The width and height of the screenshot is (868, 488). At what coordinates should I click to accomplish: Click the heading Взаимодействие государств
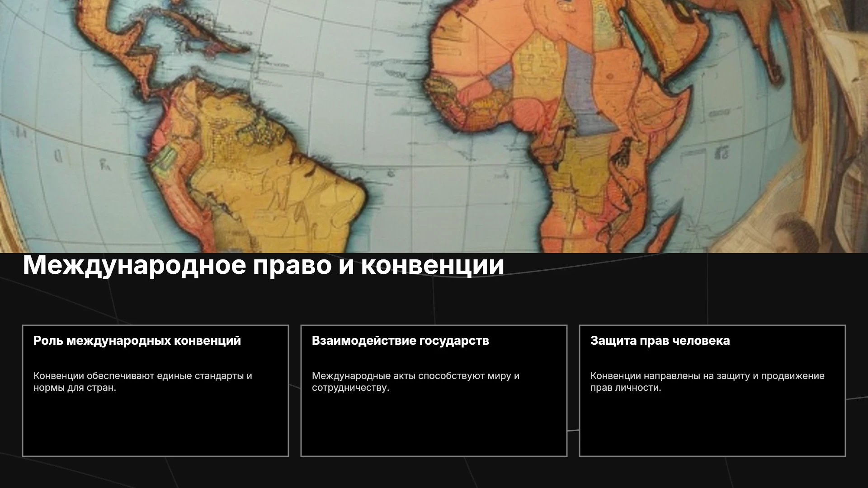(x=401, y=341)
